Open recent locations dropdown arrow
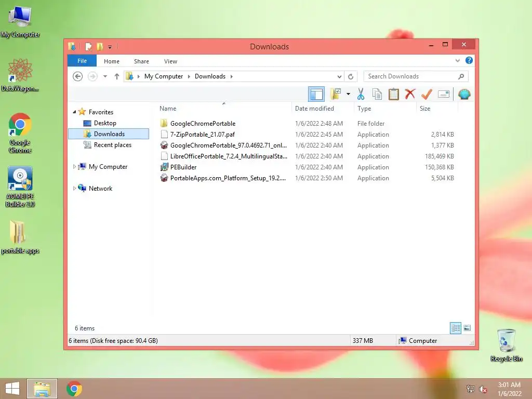The width and height of the screenshot is (532, 399). coord(105,76)
